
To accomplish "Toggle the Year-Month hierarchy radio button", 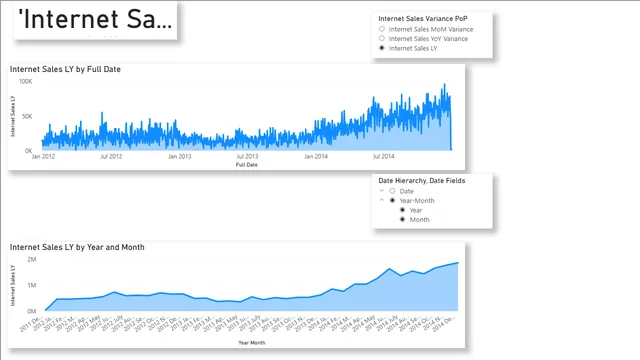I will pyautogui.click(x=392, y=200).
